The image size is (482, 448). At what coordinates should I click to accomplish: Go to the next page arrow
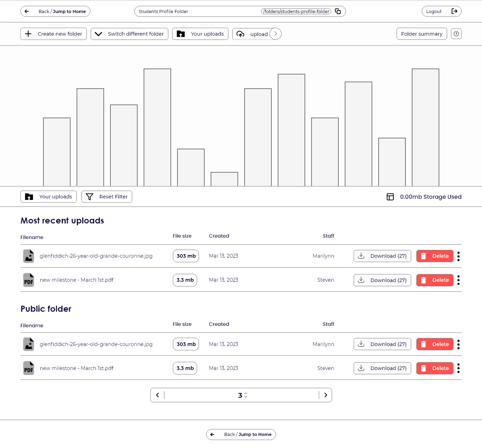point(325,395)
